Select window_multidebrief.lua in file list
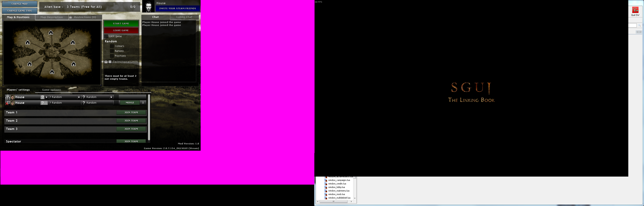644x206 pixels. coord(339,198)
